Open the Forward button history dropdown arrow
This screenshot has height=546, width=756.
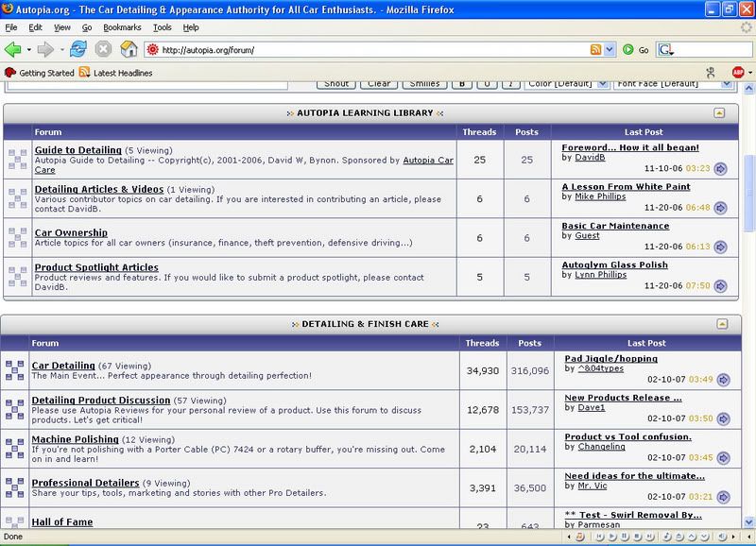tap(61, 50)
